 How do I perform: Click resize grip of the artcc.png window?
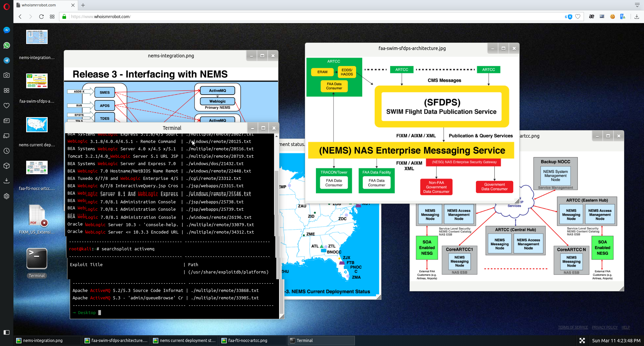point(622,289)
